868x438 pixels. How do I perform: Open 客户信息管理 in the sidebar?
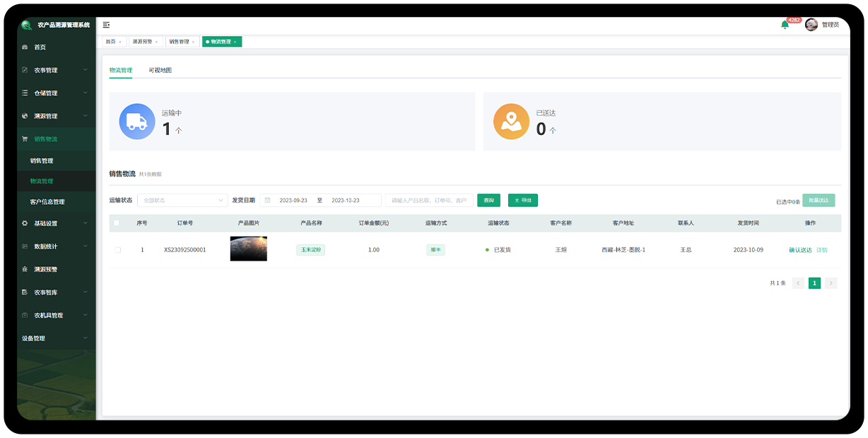(x=47, y=202)
